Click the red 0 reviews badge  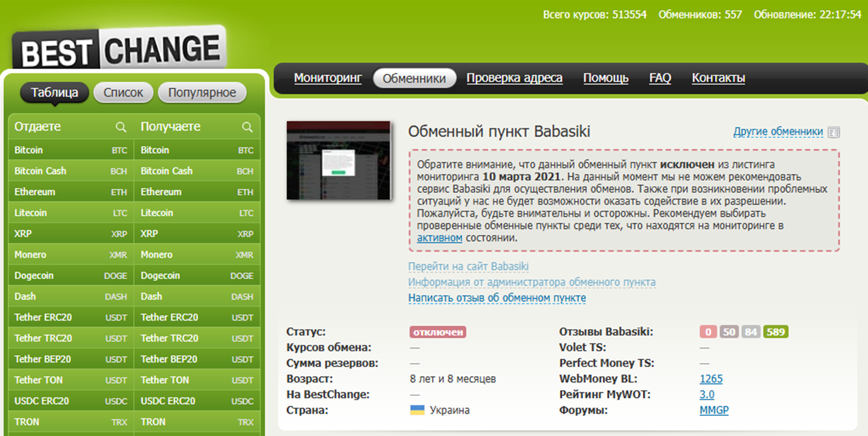[x=708, y=332]
